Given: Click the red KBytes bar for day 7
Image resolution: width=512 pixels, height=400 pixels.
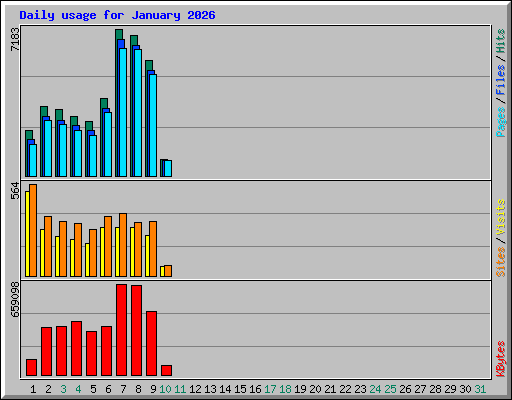Looking at the screenshot, I should point(121,330).
